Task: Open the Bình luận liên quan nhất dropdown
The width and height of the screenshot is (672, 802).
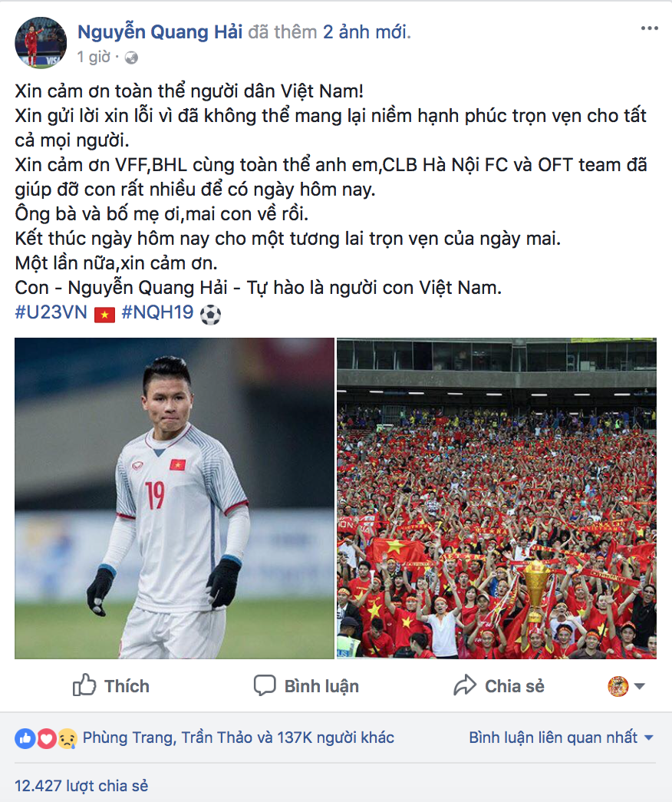Action: tap(561, 738)
